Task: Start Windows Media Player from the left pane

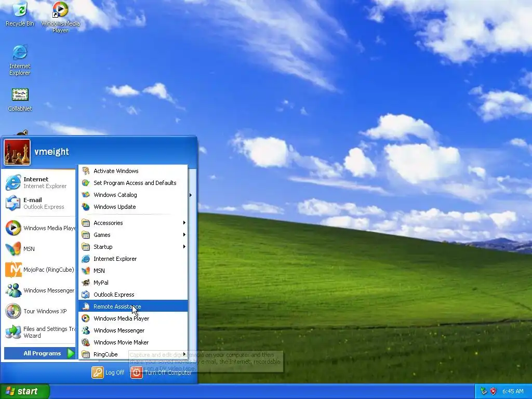Action: 39,228
